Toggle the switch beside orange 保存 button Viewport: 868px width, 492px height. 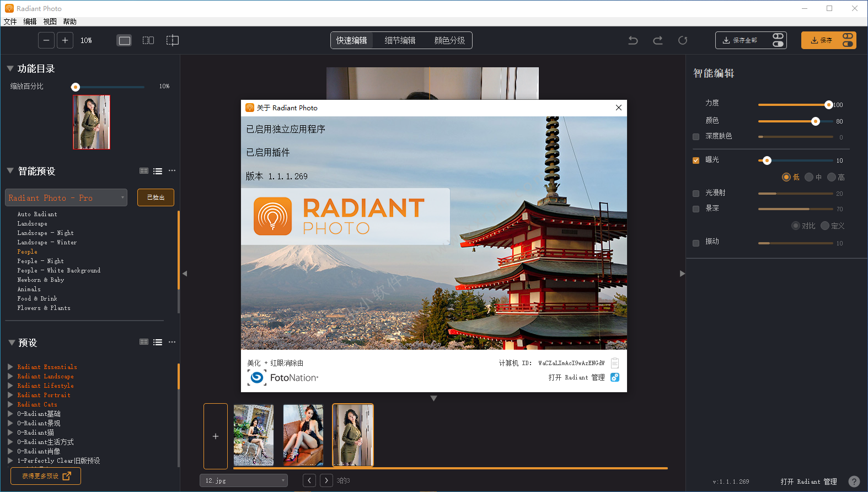pos(848,40)
